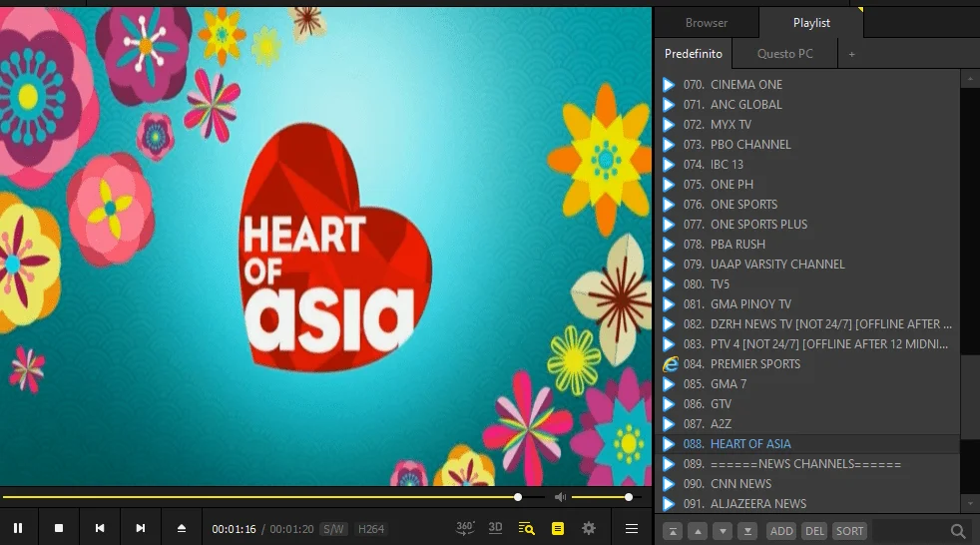Select 078. PBA RUSH channel
This screenshot has width=980, height=545.
[807, 245]
